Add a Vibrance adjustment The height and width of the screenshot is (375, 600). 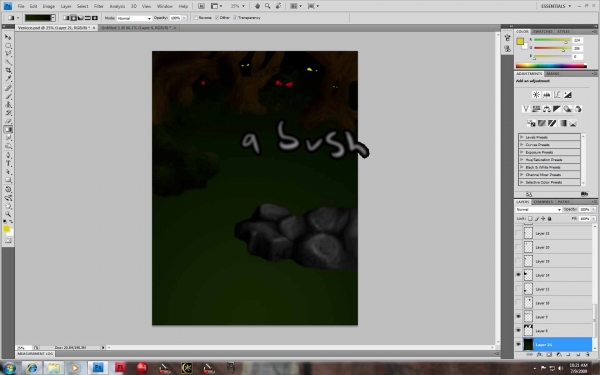click(526, 109)
